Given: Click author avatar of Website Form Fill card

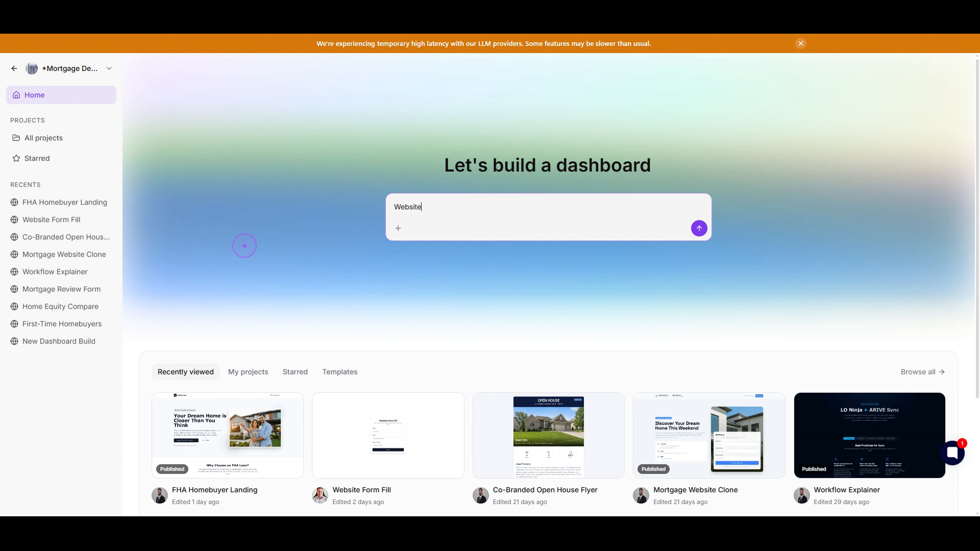Looking at the screenshot, I should coord(320,495).
